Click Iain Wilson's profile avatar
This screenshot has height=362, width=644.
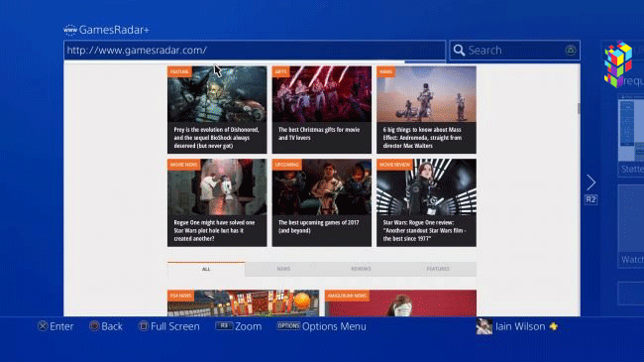point(484,326)
